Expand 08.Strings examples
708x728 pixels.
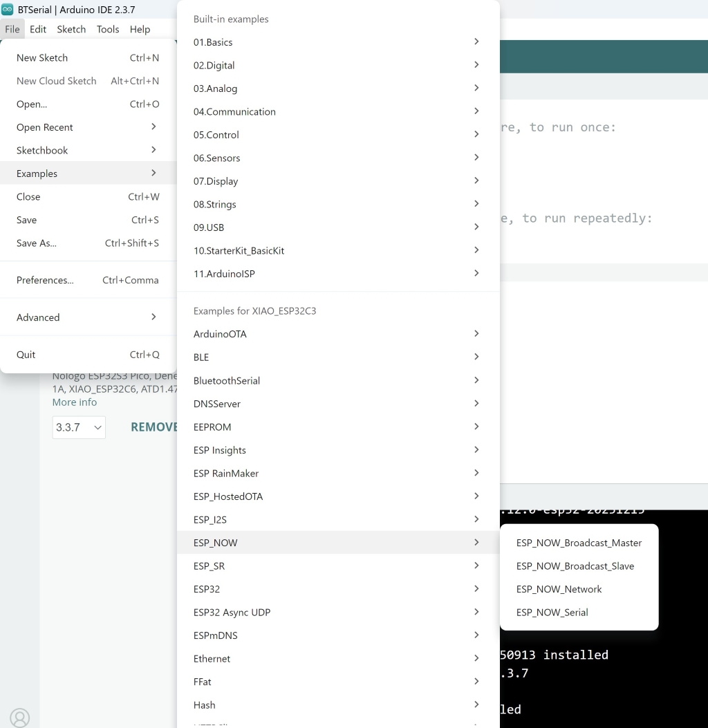point(338,205)
